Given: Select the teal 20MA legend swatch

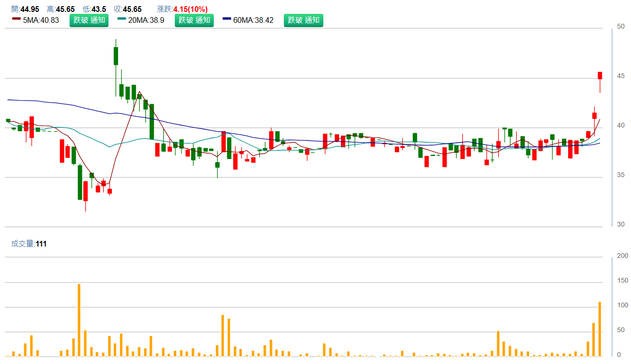Looking at the screenshot, I should [122, 20].
